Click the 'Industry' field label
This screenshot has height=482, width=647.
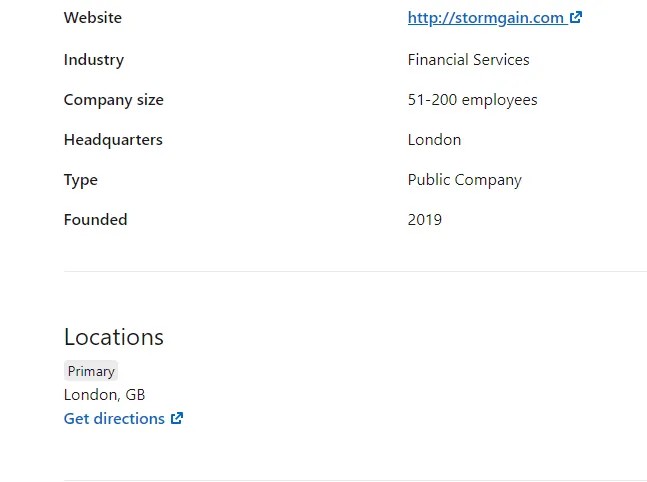[x=94, y=60]
